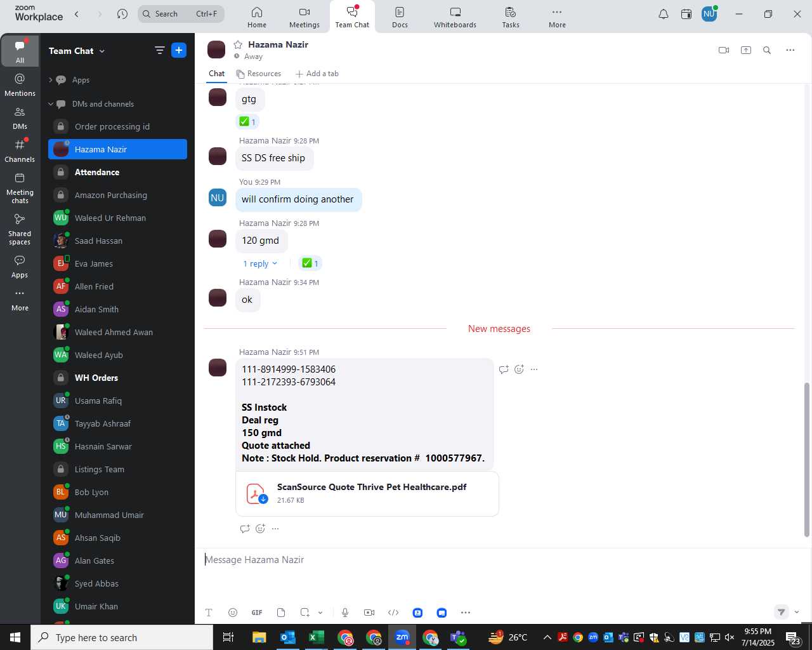Open the Tasks tab
Screen dimensions: 812x650
511,17
